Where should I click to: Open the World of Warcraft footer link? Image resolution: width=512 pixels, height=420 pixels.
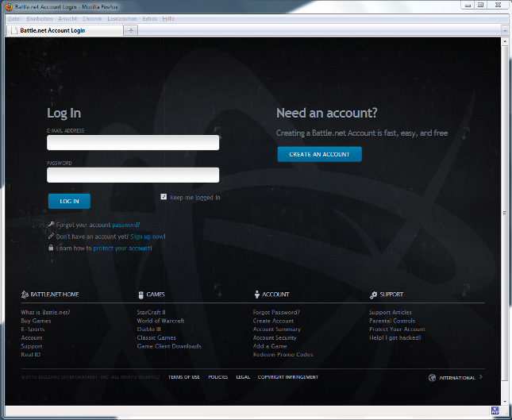(160, 321)
